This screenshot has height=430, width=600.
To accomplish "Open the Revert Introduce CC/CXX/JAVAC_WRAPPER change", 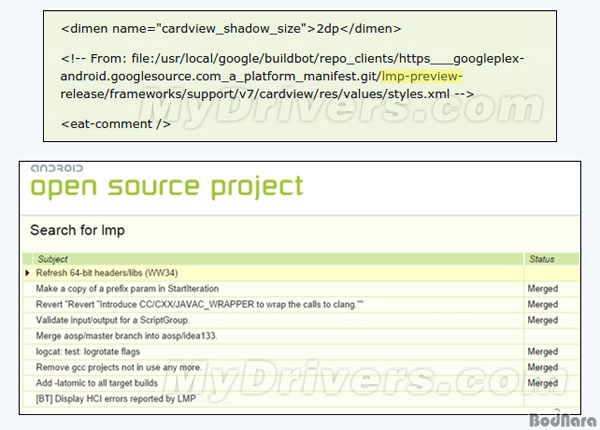I will point(199,305).
